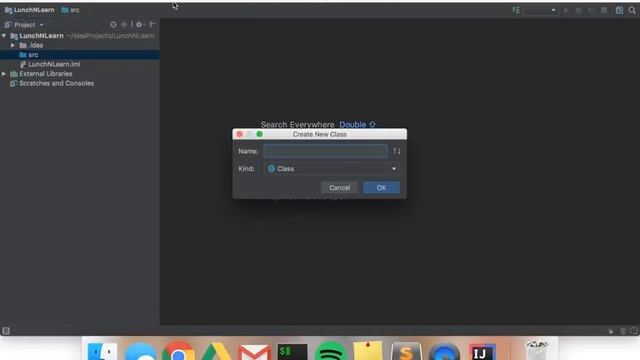Click the green zoom button on dialog
Screen dimensions: 640x360
click(x=259, y=134)
